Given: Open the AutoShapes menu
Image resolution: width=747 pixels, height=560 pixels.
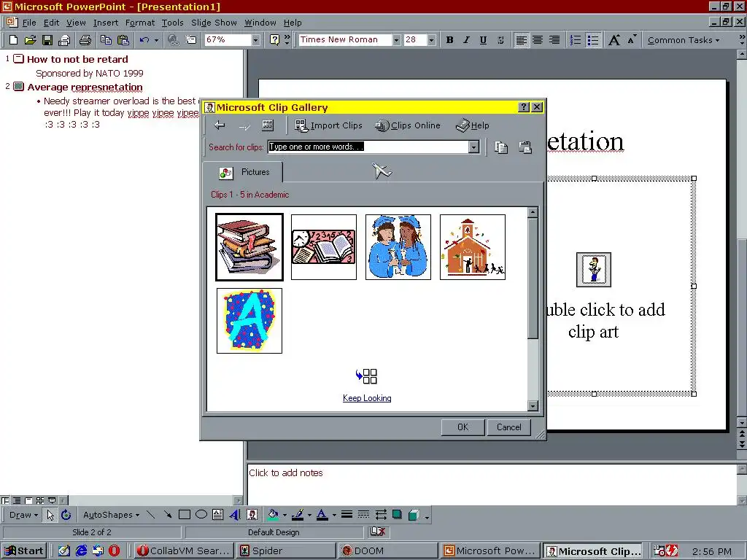Looking at the screenshot, I should click(111, 515).
